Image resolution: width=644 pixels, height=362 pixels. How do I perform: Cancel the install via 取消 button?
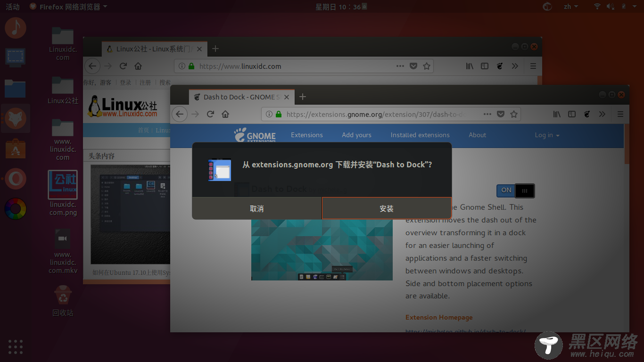coord(257,208)
